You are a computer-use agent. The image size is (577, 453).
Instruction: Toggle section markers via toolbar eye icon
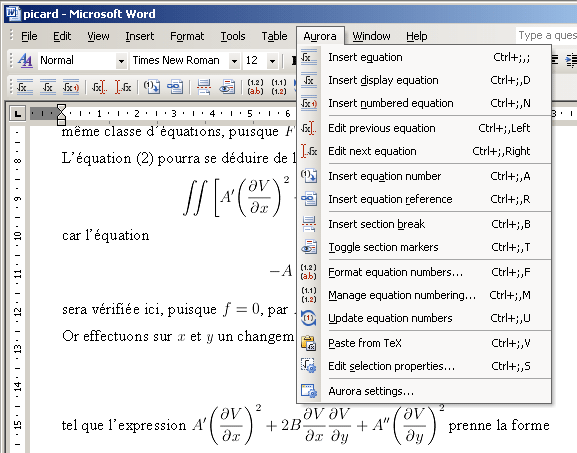(227, 87)
